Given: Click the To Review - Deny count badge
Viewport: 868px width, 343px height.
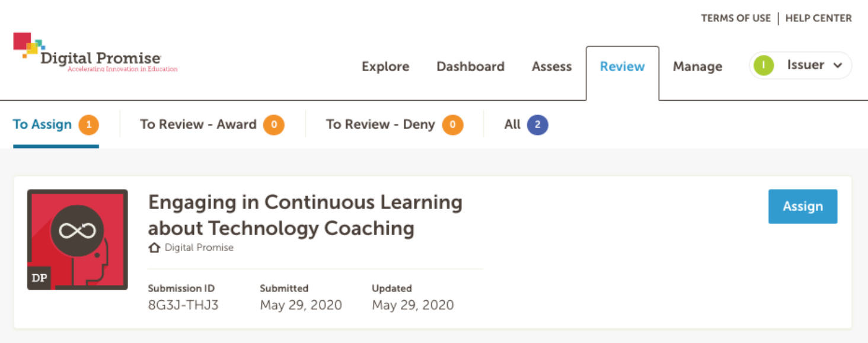Looking at the screenshot, I should pos(453,125).
